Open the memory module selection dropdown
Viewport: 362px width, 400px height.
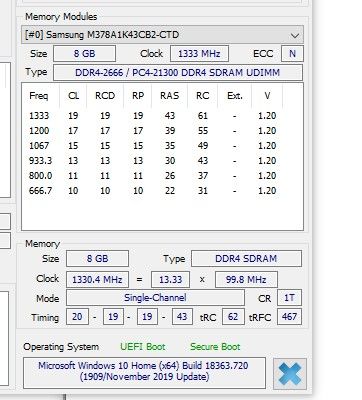point(162,35)
